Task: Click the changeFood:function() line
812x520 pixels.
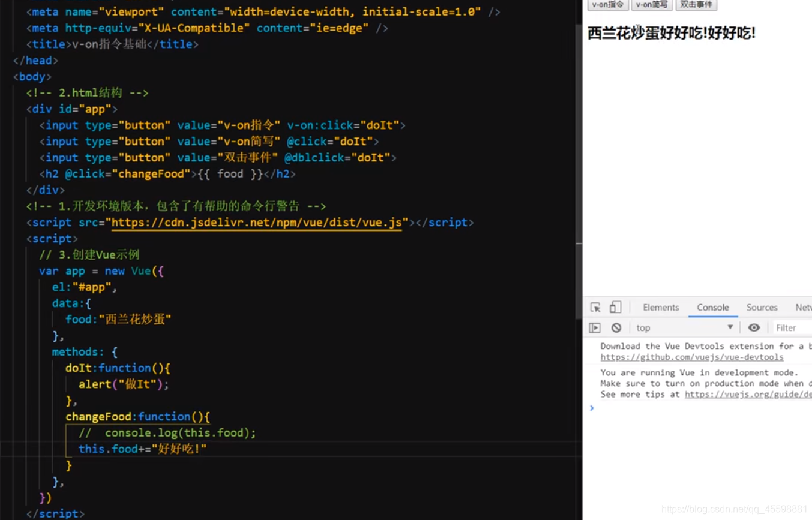Action: pos(138,416)
